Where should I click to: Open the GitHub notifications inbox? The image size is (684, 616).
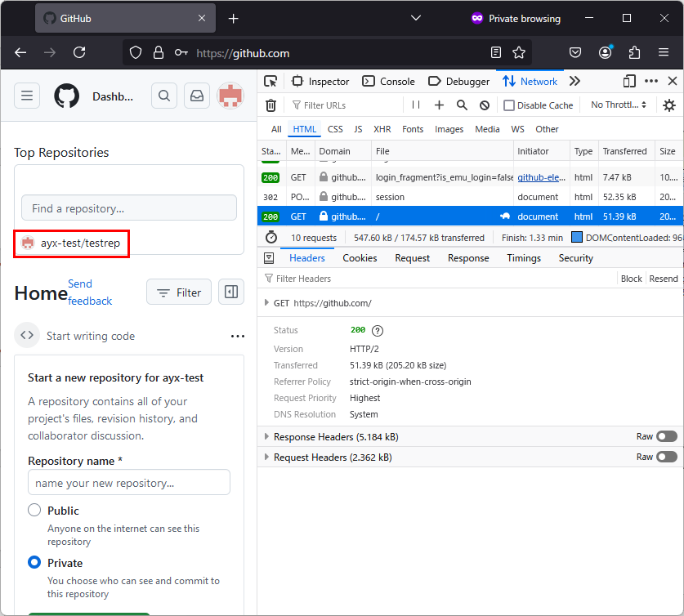(x=197, y=96)
